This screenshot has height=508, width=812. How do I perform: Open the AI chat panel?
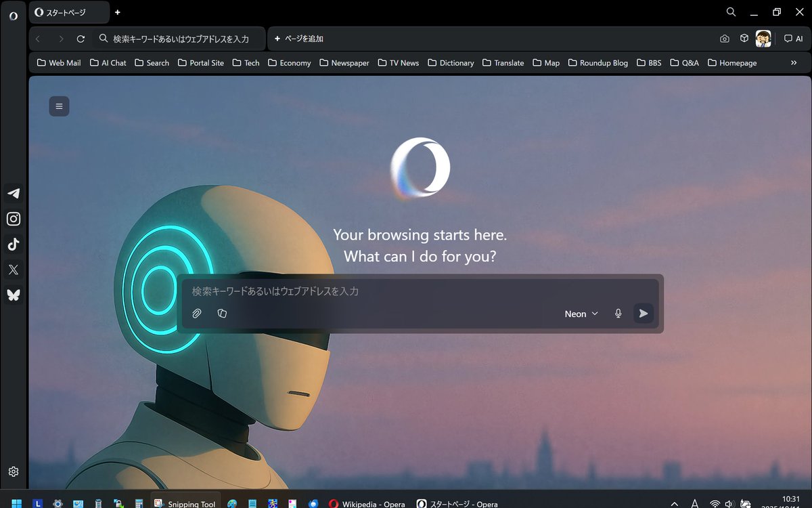793,39
